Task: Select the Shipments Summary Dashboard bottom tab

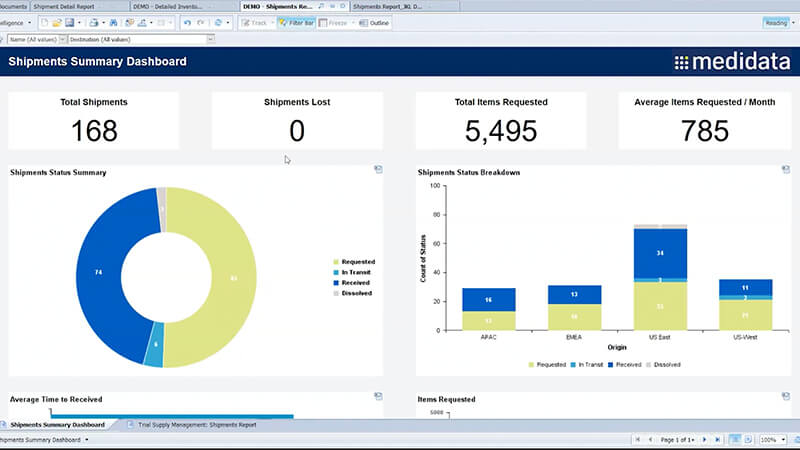Action: 57,424
